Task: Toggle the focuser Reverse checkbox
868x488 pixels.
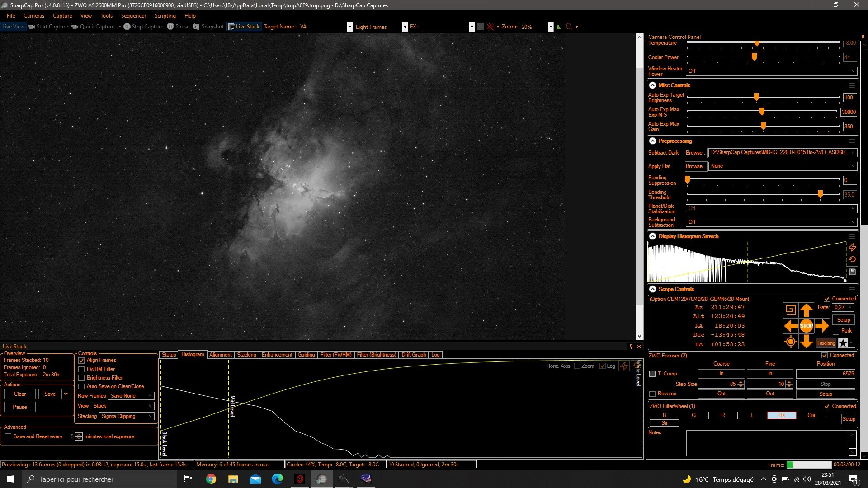Action: [652, 394]
